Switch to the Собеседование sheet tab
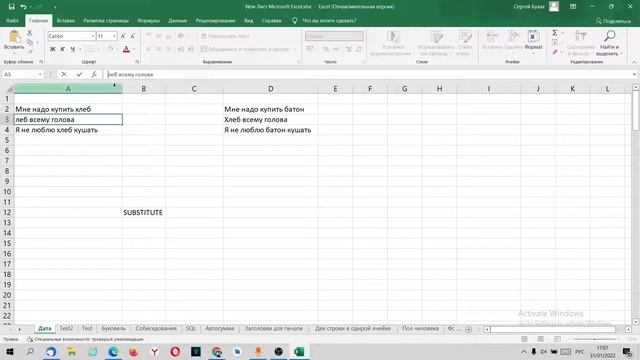The height and width of the screenshot is (360, 640). 156,329
